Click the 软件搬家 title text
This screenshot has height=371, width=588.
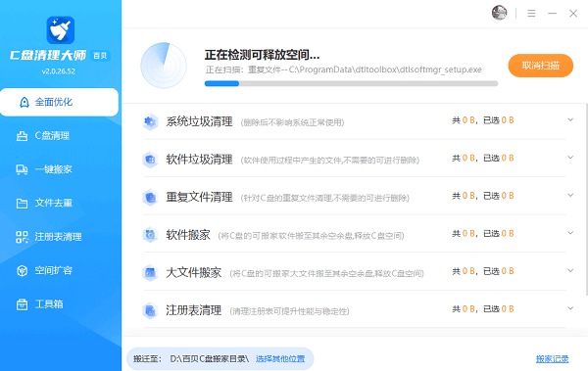click(x=188, y=235)
